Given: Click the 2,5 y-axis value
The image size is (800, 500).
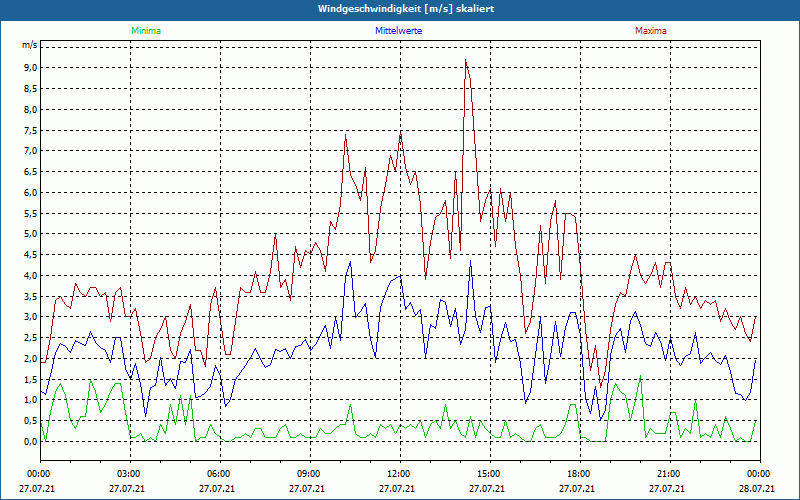Looking at the screenshot, I should click(31, 338).
